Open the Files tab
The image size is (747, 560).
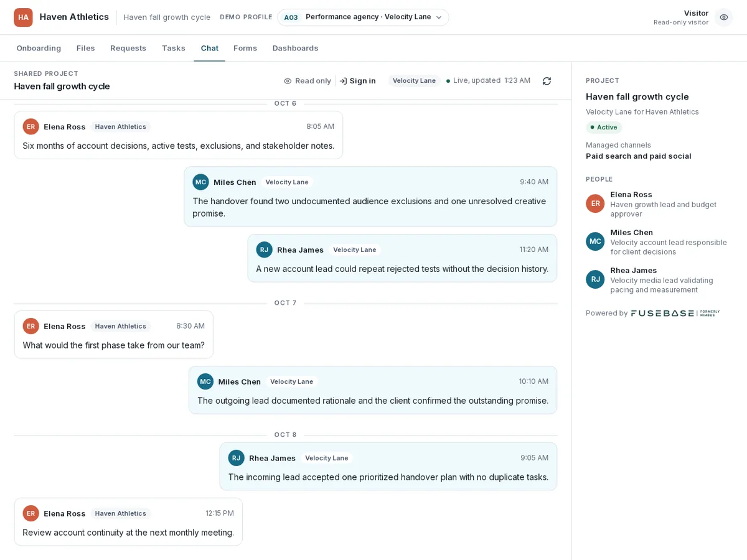click(x=86, y=48)
